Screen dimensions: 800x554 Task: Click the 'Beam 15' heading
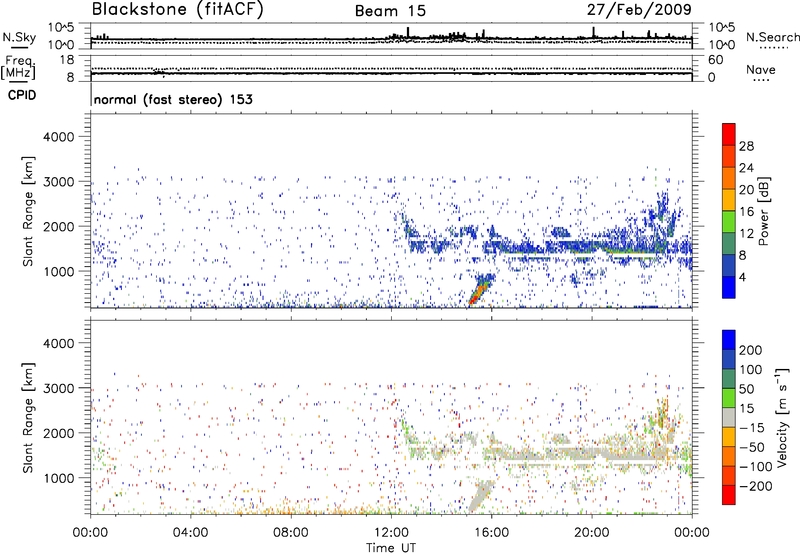point(390,11)
